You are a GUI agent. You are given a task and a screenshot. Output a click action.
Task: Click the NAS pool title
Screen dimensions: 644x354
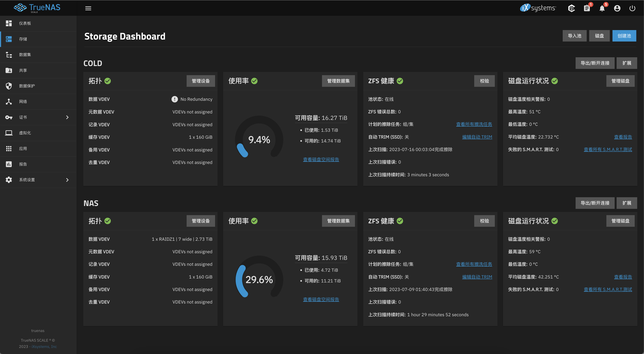point(91,203)
